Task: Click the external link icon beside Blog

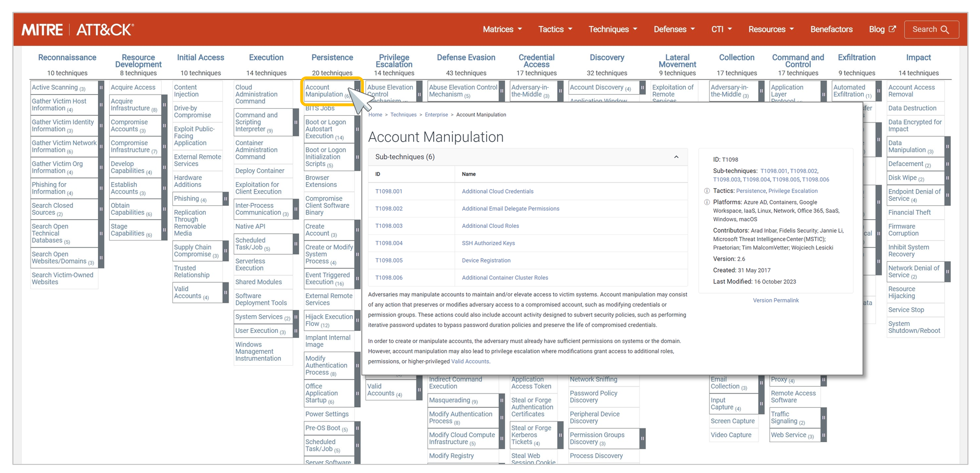Action: [892, 29]
